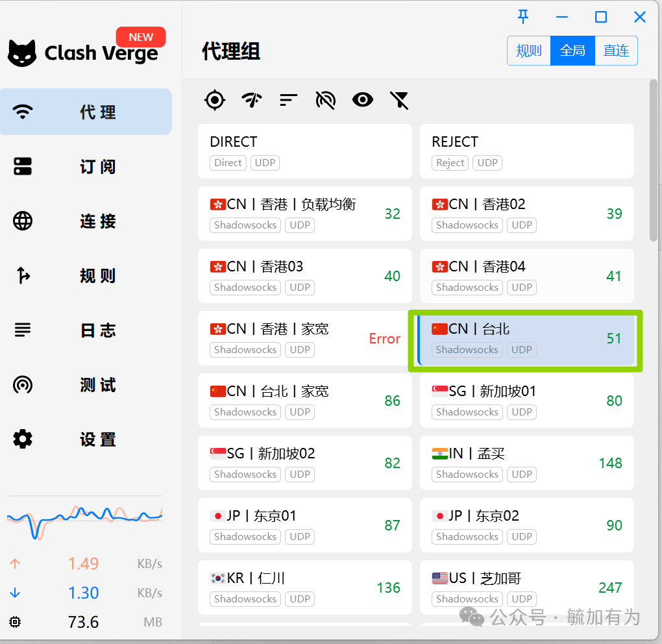Switch to 规则 rule mode
This screenshot has width=662, height=644.
[528, 50]
